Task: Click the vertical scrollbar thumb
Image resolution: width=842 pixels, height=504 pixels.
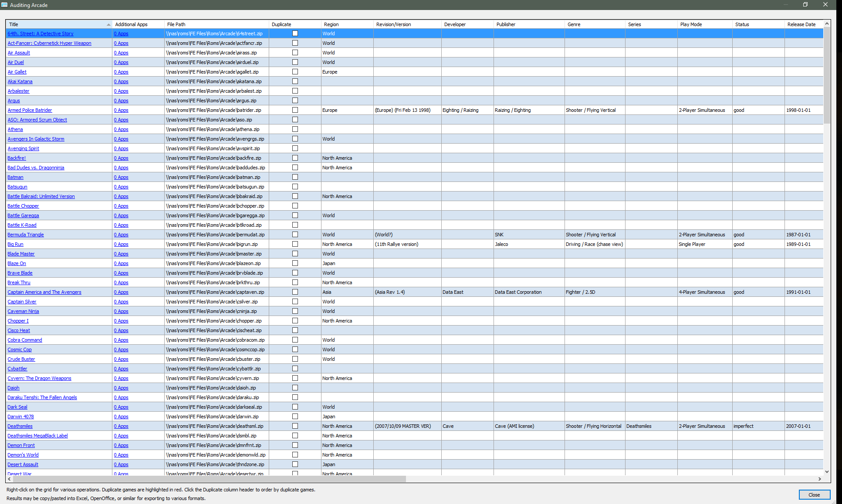Action: [x=827, y=75]
